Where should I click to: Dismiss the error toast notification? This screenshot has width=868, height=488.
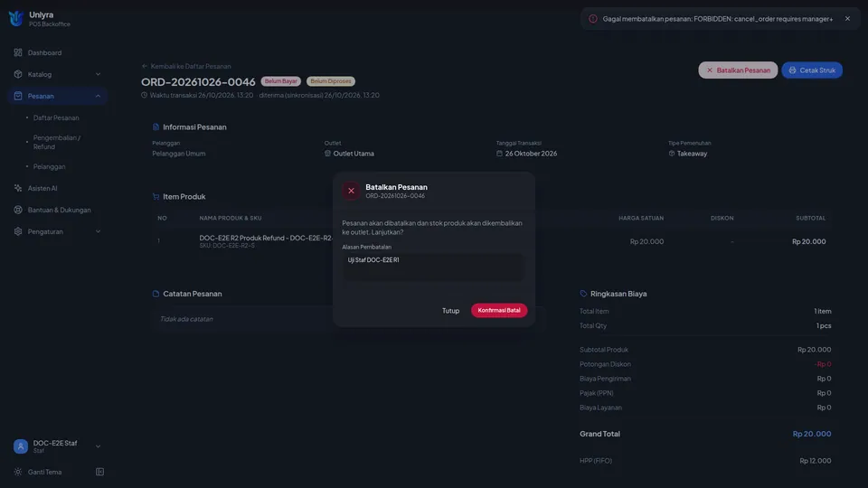click(847, 19)
